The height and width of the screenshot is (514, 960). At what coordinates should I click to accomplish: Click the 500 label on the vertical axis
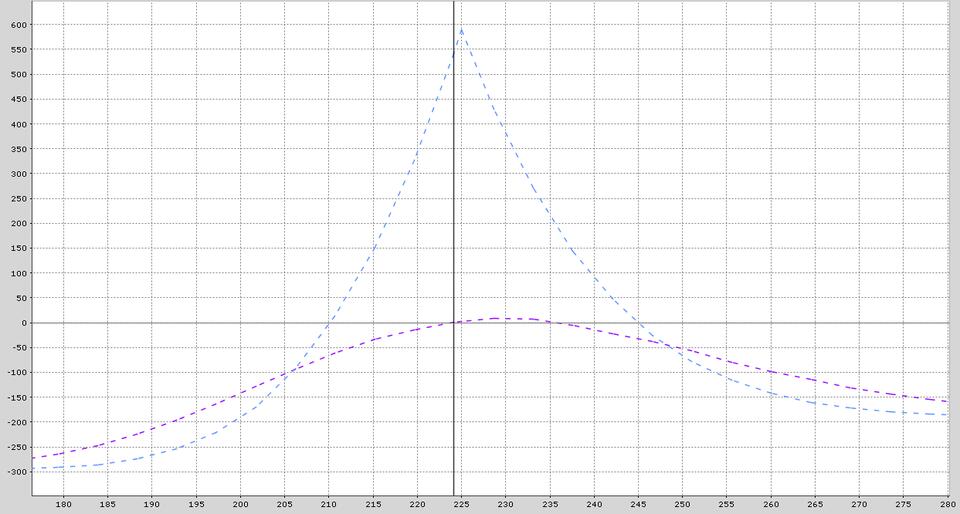[x=21, y=75]
